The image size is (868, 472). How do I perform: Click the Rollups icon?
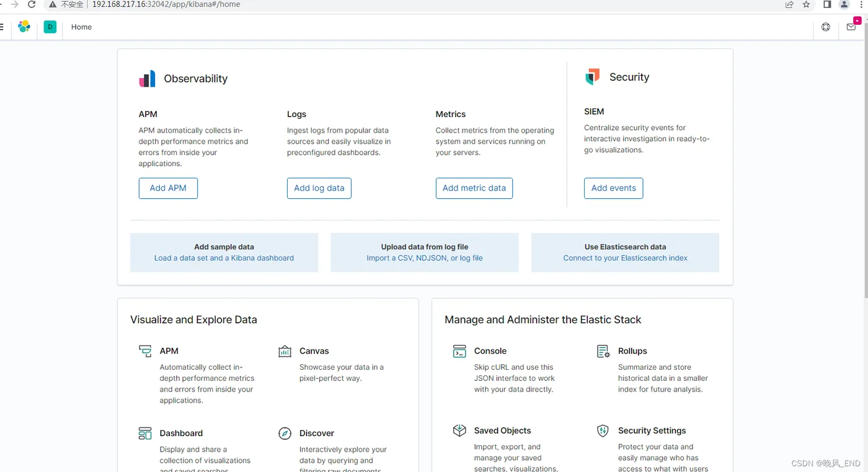(x=603, y=351)
